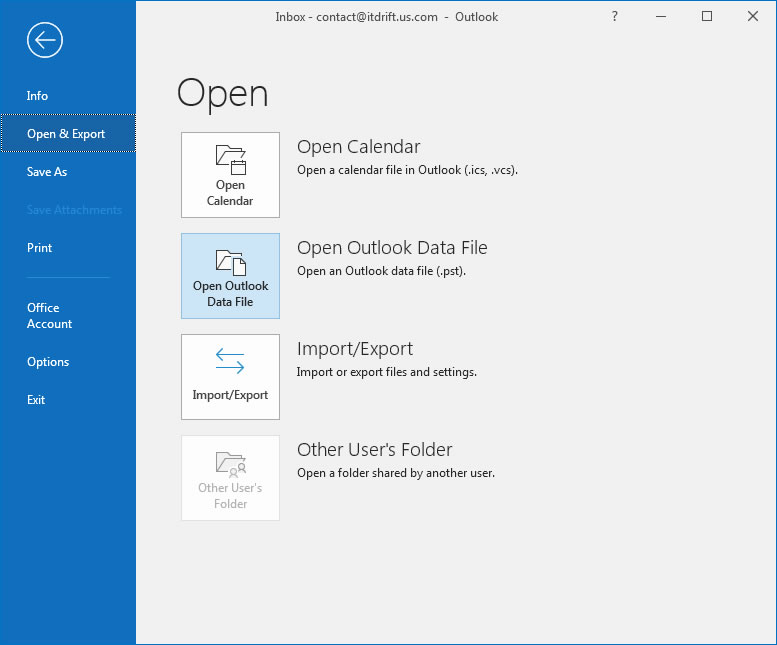
Task: Open the Print menu item
Action: pyautogui.click(x=68, y=247)
